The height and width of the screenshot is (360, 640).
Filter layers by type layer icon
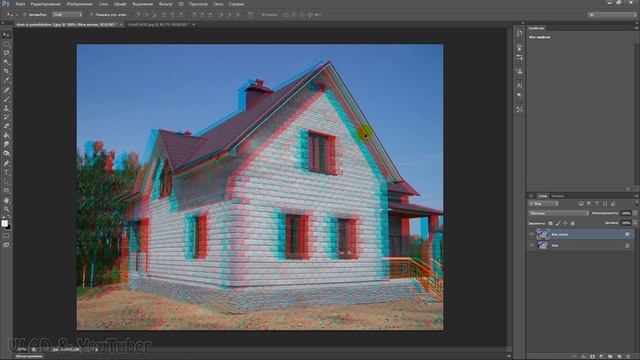[x=597, y=203]
